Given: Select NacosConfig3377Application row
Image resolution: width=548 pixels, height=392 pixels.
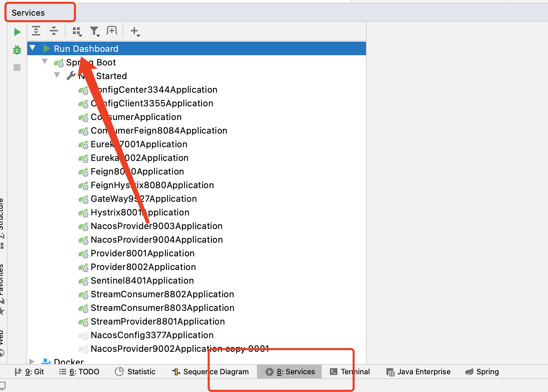Looking at the screenshot, I should 197,335.
